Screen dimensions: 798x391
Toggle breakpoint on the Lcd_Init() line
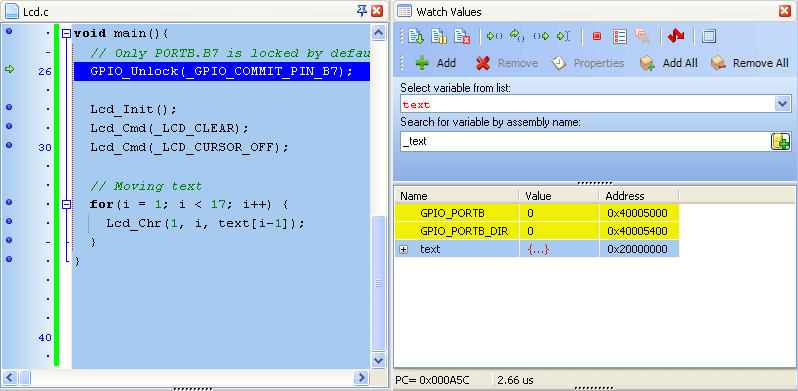[9, 107]
